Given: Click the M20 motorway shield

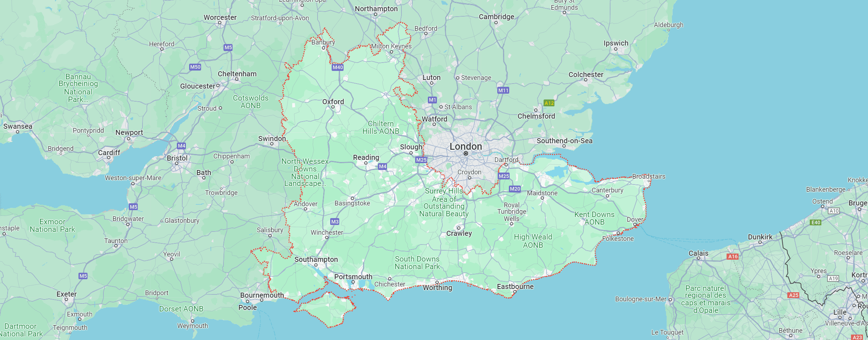Looking at the screenshot, I should (515, 189).
